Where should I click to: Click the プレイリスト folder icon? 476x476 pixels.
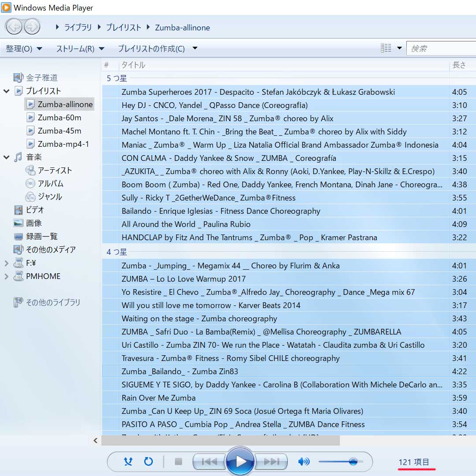(19, 91)
